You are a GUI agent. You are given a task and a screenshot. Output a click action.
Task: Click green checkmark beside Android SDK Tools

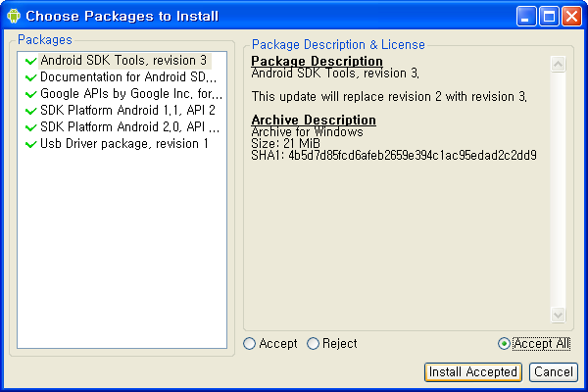tap(30, 61)
